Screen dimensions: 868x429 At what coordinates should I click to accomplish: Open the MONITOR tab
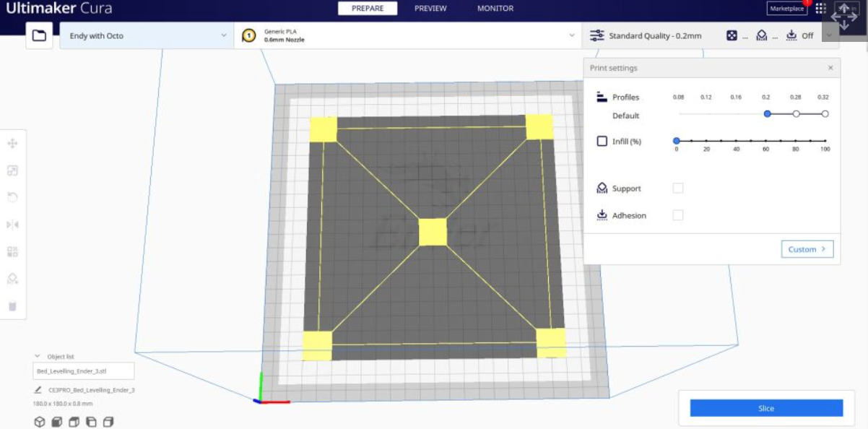pyautogui.click(x=495, y=9)
